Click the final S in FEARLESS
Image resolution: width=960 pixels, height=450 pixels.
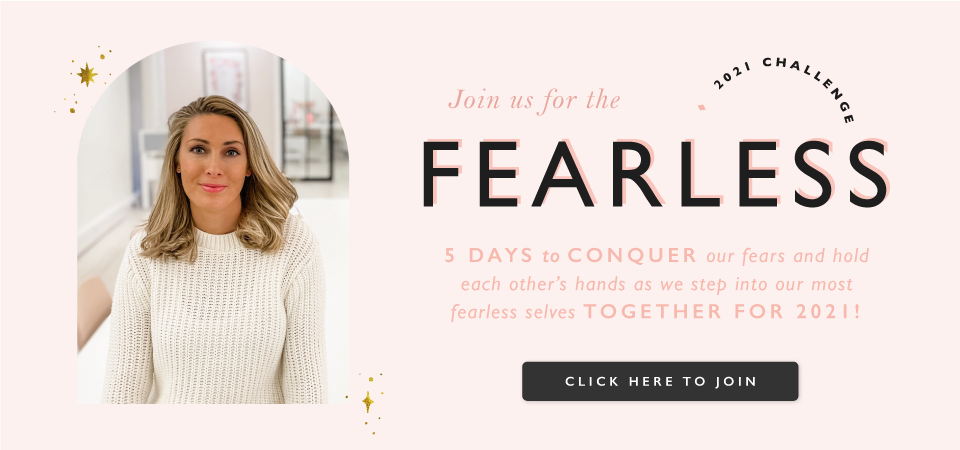868,174
